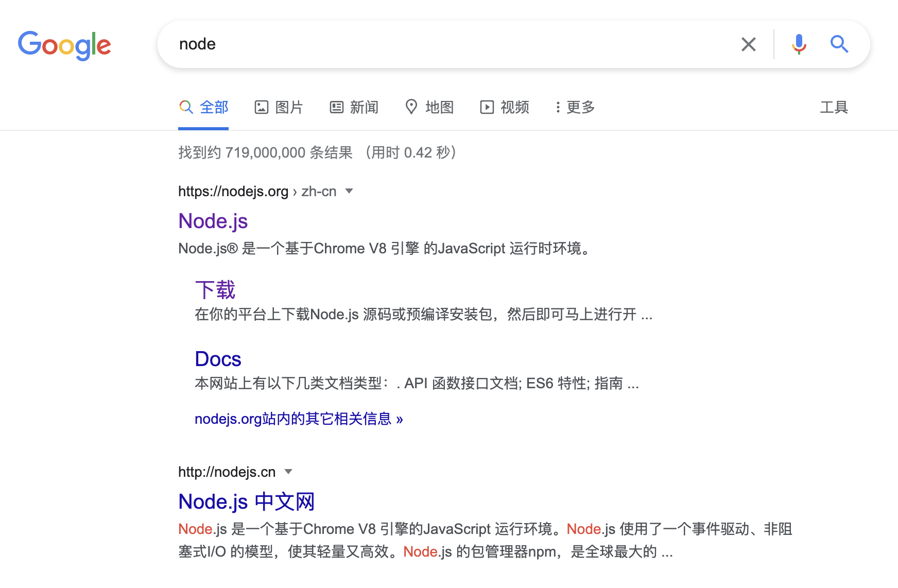The height and width of the screenshot is (588, 898).
Task: Open the 视频 tab
Action: (x=505, y=107)
